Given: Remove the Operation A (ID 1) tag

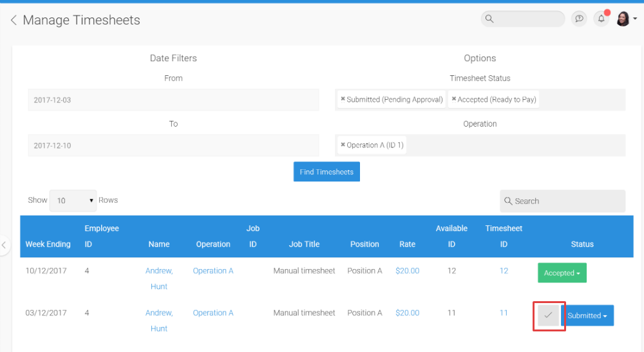Looking at the screenshot, I should pyautogui.click(x=343, y=145).
